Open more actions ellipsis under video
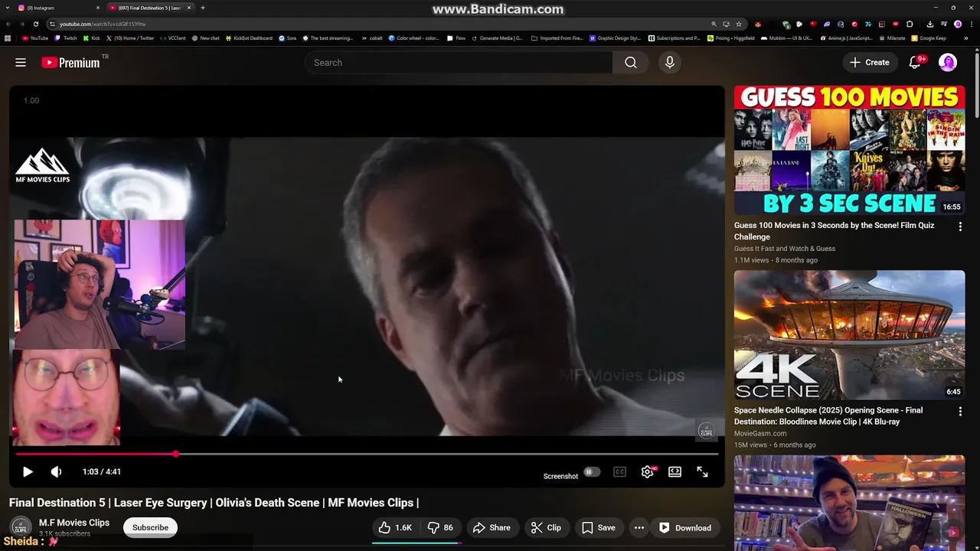 point(639,528)
